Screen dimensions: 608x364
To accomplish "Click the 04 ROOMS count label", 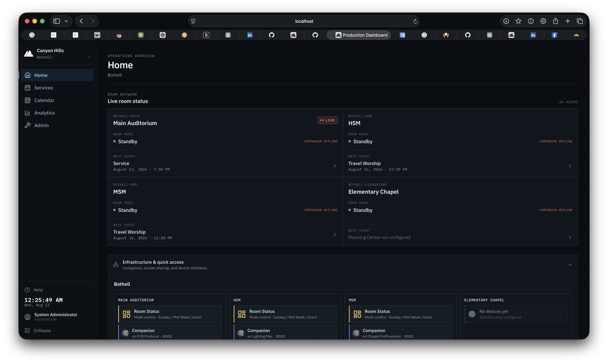I will coord(569,102).
